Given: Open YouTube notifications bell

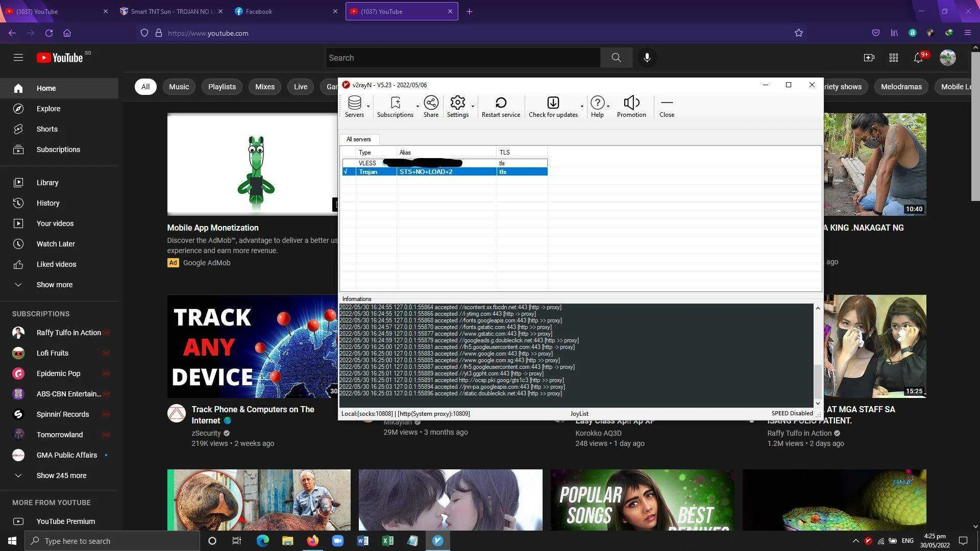Looking at the screenshot, I should click(918, 58).
